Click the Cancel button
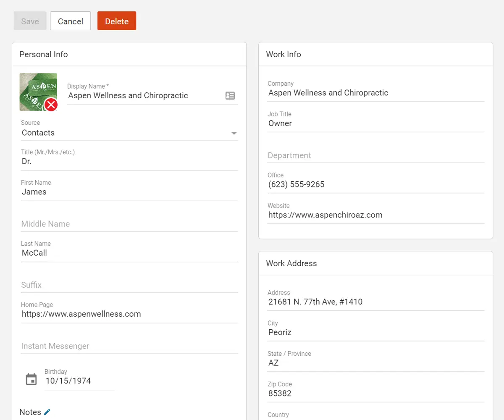504x420 pixels. [x=71, y=21]
